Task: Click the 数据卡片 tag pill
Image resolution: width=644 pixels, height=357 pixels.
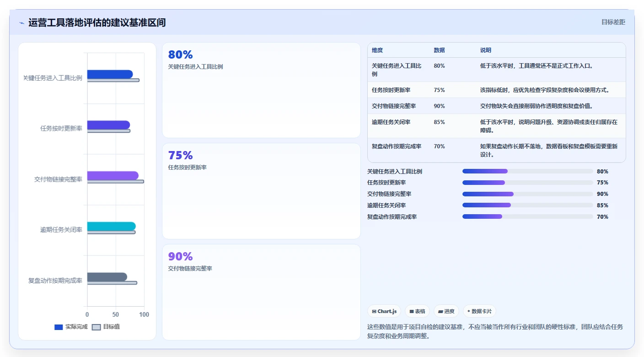Action: 479,311
